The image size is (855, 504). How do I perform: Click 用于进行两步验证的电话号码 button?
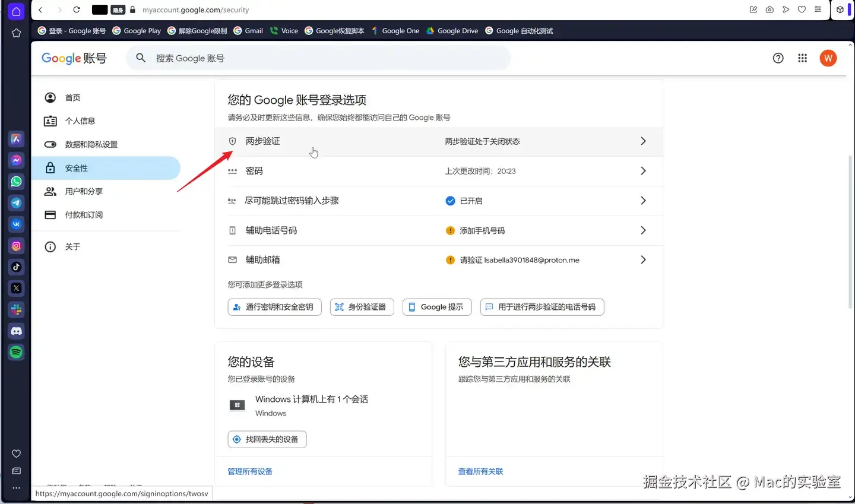coord(542,307)
